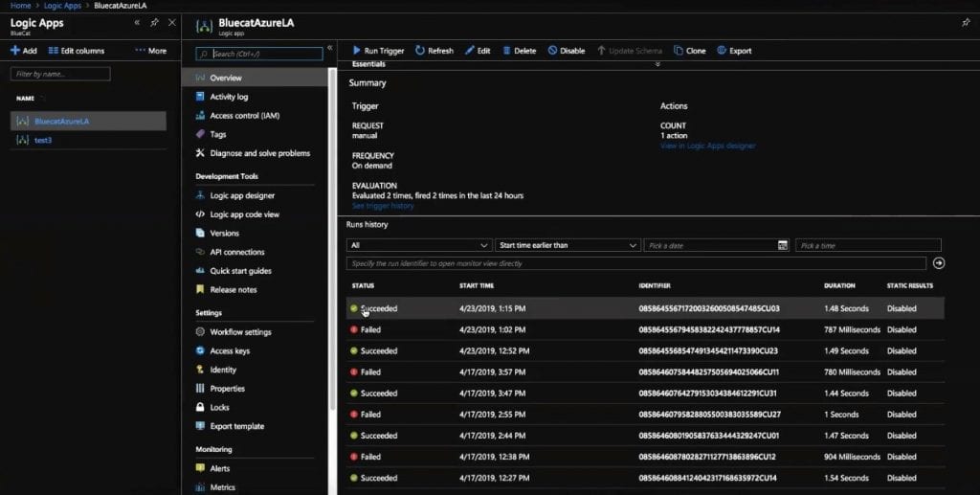Screen dimensions: 980x495
Task: Click the Add plus icon in Logic Apps
Action: tap(15, 51)
